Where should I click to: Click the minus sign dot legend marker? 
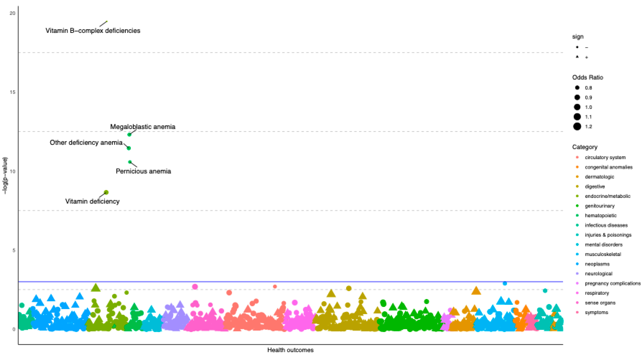pos(577,47)
